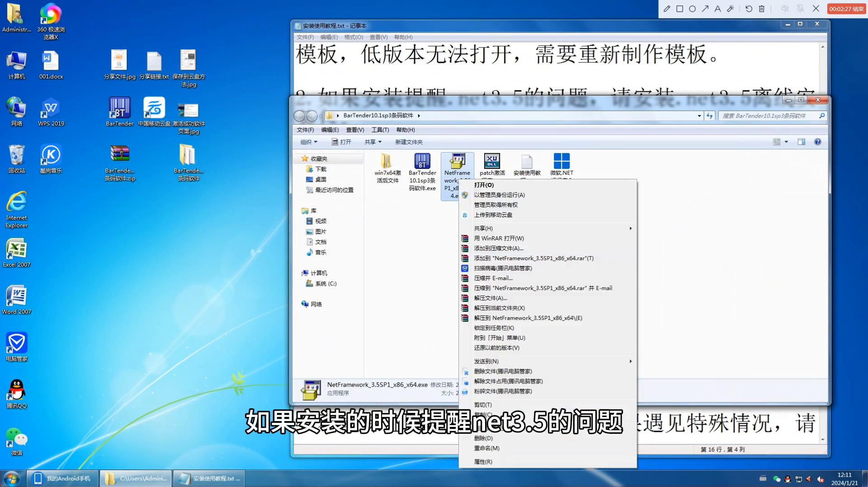Select the pencil tool in recorder toolbar
Viewport: 868px width, 487px height.
[x=667, y=9]
